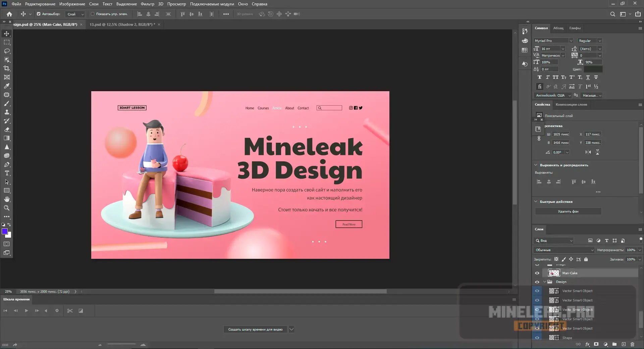Click the Home icon in options bar
The height and width of the screenshot is (349, 644).
tap(9, 14)
